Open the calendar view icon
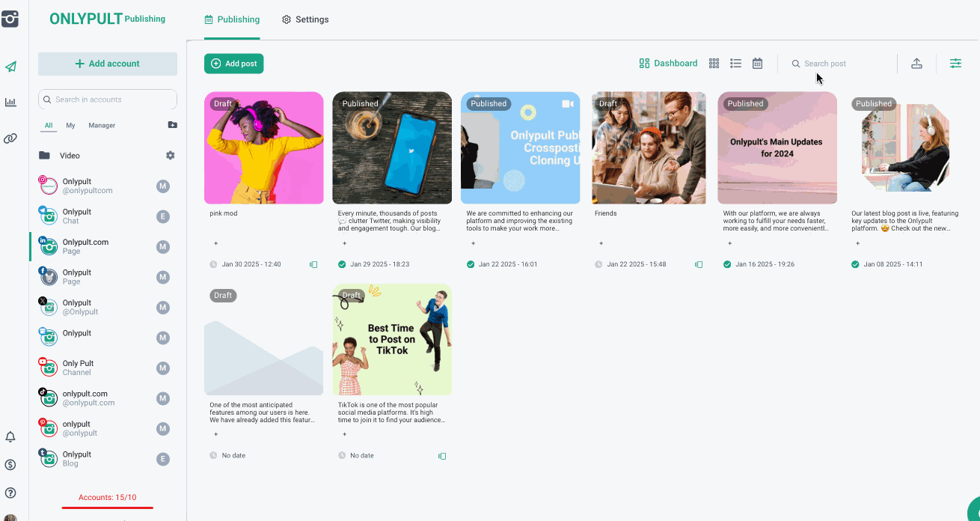980x521 pixels. point(757,64)
